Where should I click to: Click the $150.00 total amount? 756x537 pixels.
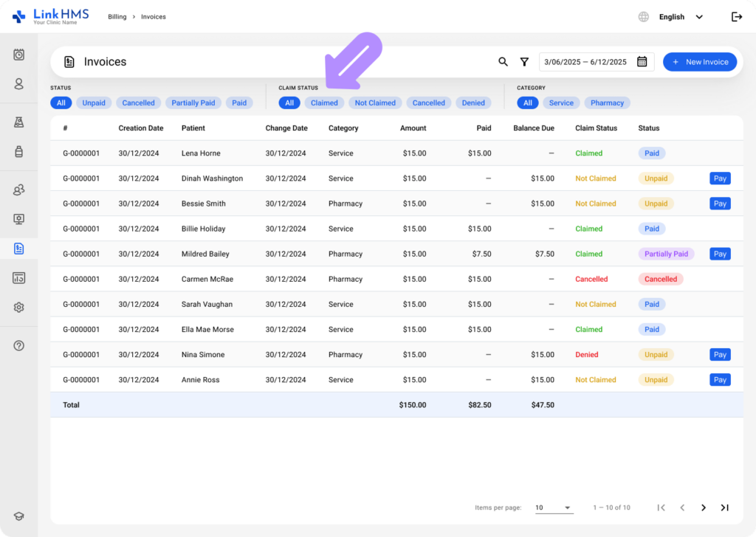point(413,405)
